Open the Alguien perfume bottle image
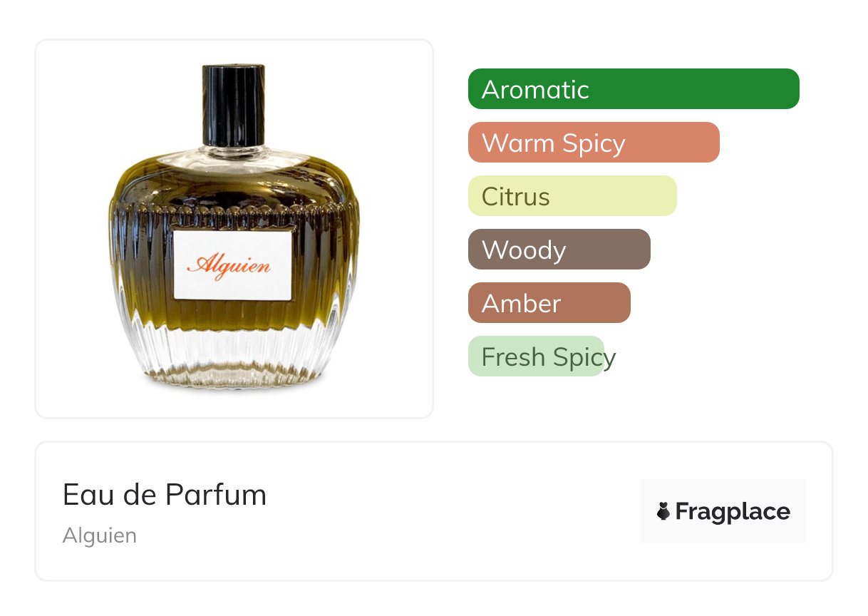868x616 pixels. 234,228
